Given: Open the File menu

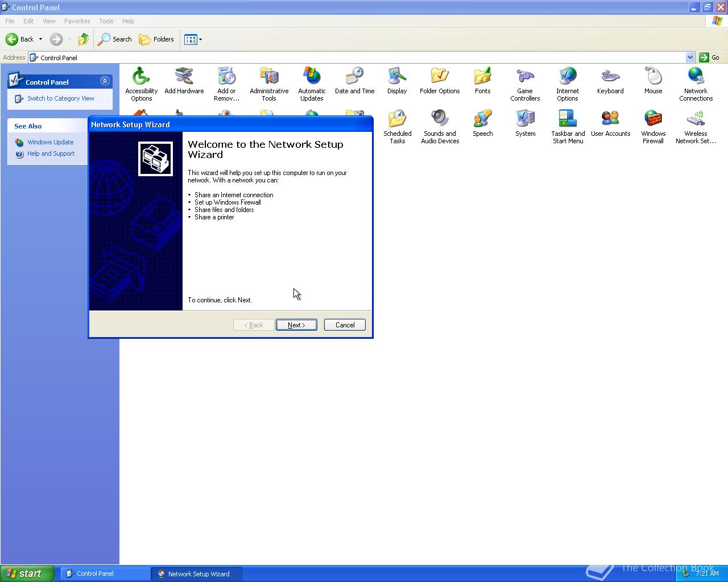Looking at the screenshot, I should [10, 21].
